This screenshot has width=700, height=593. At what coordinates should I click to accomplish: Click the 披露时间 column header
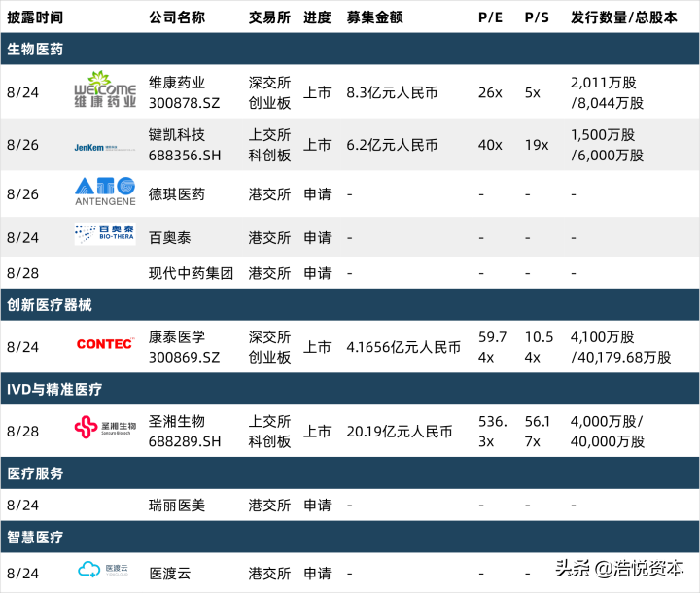coord(35,17)
